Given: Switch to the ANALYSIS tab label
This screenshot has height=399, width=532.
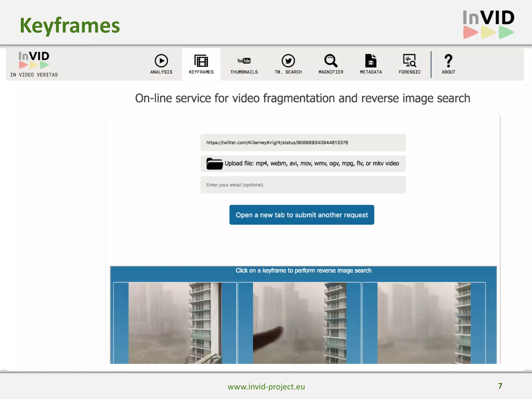Looking at the screenshot, I should click(161, 72).
